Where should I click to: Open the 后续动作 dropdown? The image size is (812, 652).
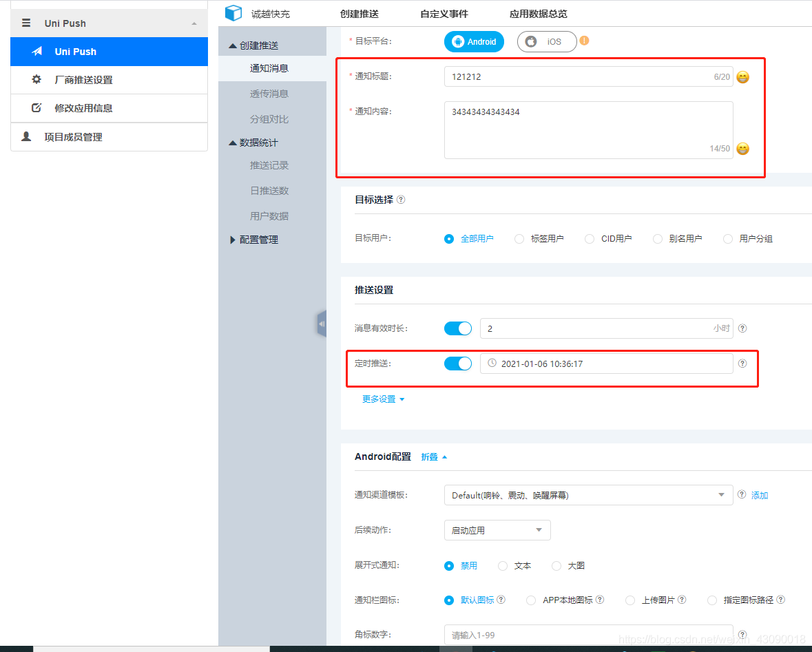pyautogui.click(x=497, y=530)
